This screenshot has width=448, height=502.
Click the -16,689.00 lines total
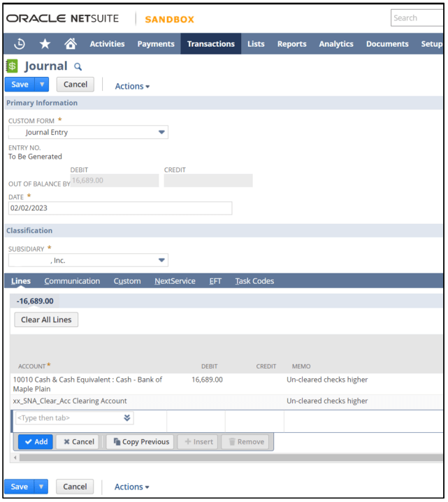click(35, 301)
